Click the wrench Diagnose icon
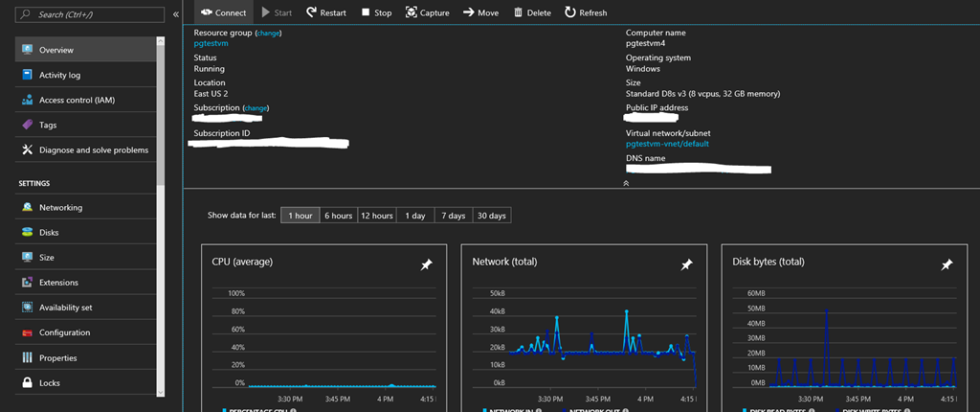 point(27,149)
